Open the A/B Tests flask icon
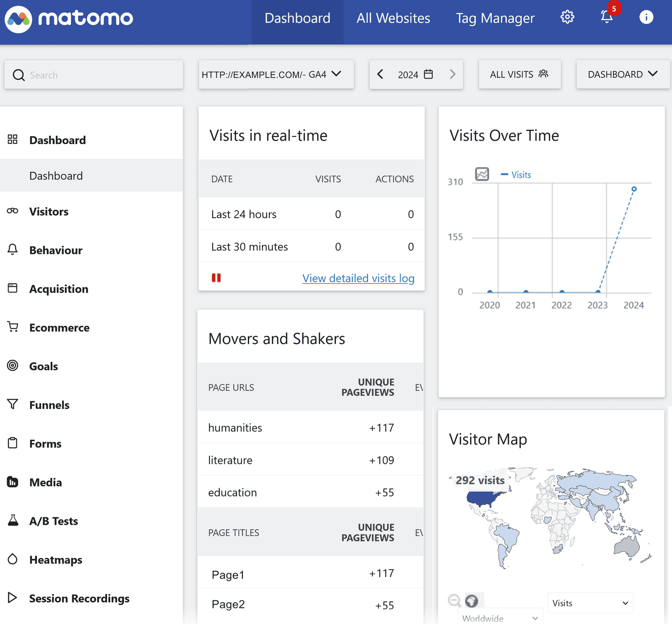 [13, 520]
